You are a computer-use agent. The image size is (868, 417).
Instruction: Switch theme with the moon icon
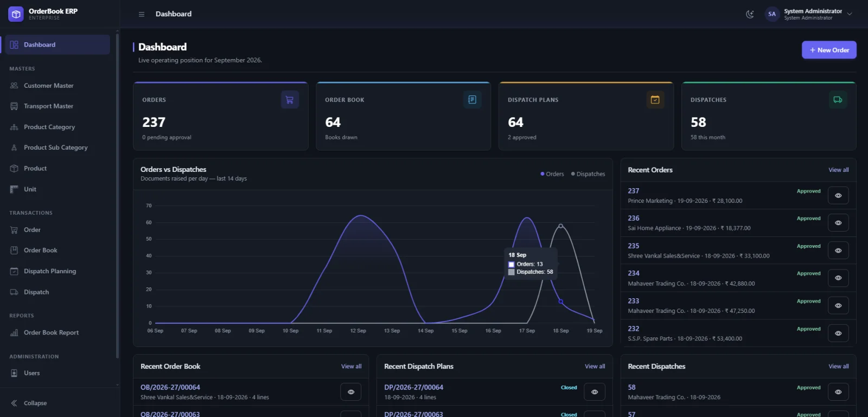tap(750, 14)
